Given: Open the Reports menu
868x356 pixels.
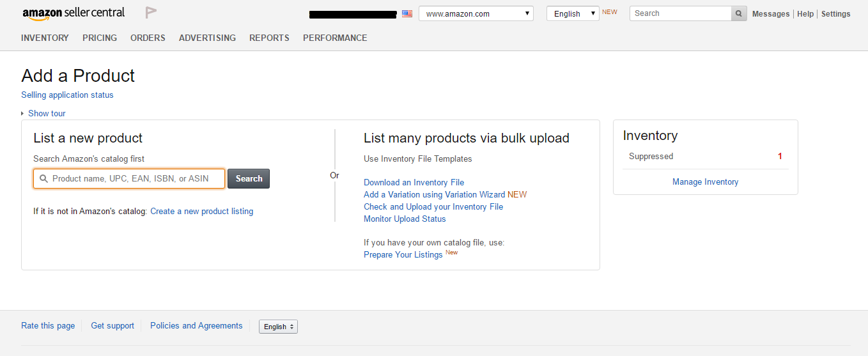Looking at the screenshot, I should tap(269, 38).
